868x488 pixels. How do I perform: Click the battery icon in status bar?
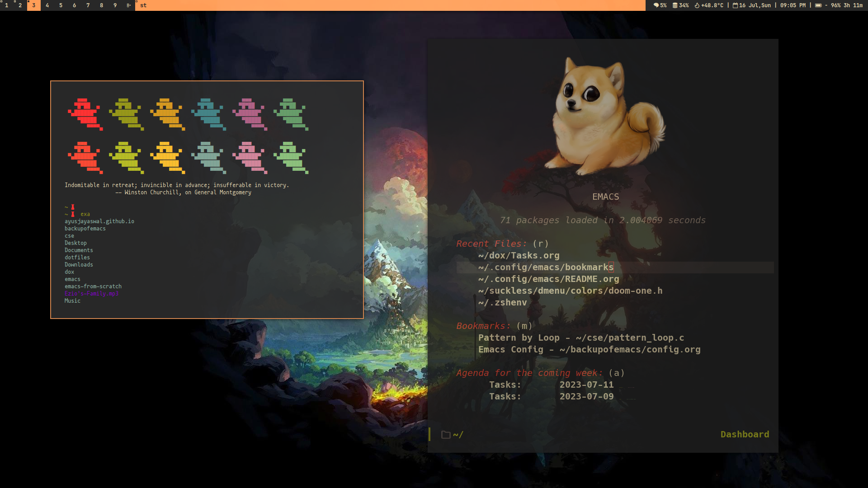pyautogui.click(x=818, y=5)
